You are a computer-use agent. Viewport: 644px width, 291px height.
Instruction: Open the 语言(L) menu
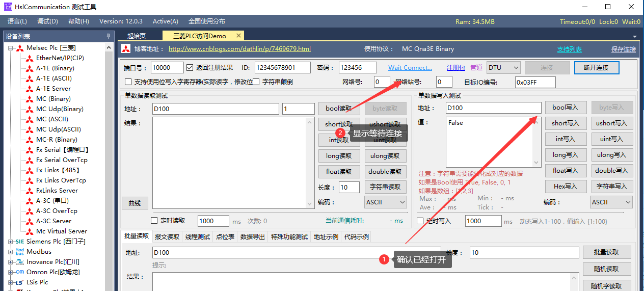17,21
